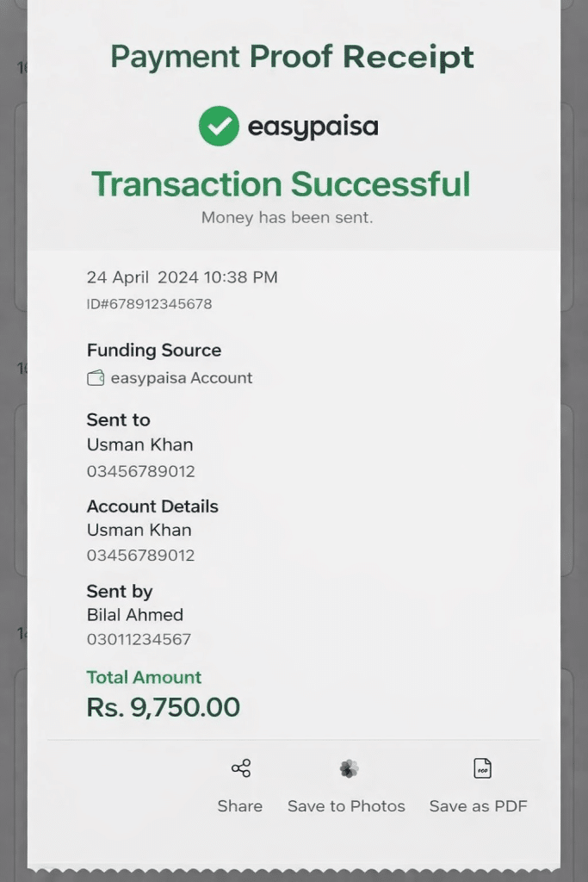Click the green checkmark success icon
Screen dimensions: 588x882
pyautogui.click(x=219, y=127)
